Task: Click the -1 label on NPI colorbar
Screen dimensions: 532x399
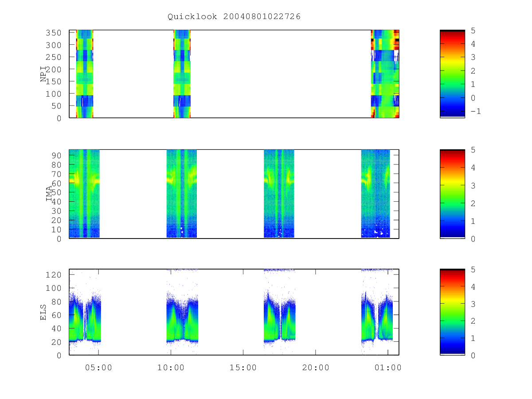Action: pos(475,111)
